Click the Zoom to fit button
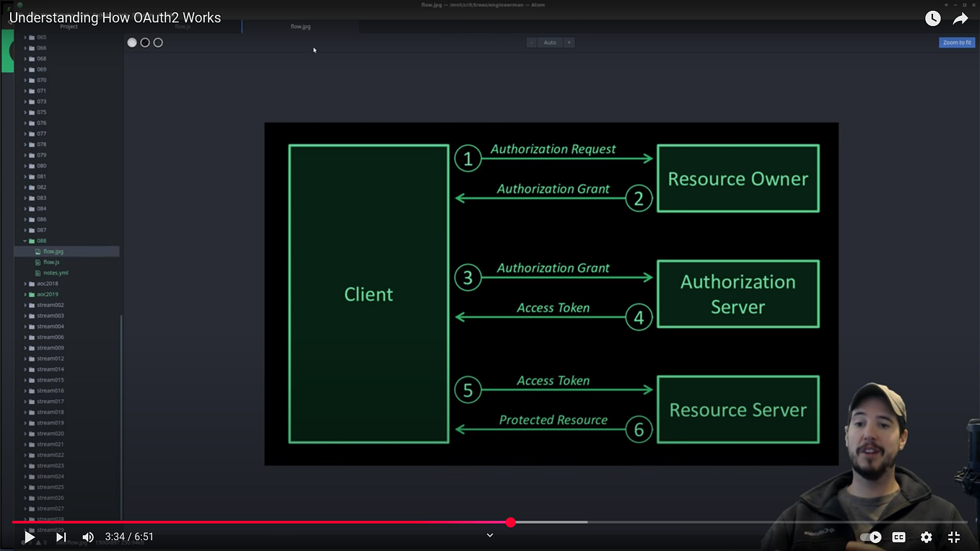This screenshot has width=980, height=551. 957,43
